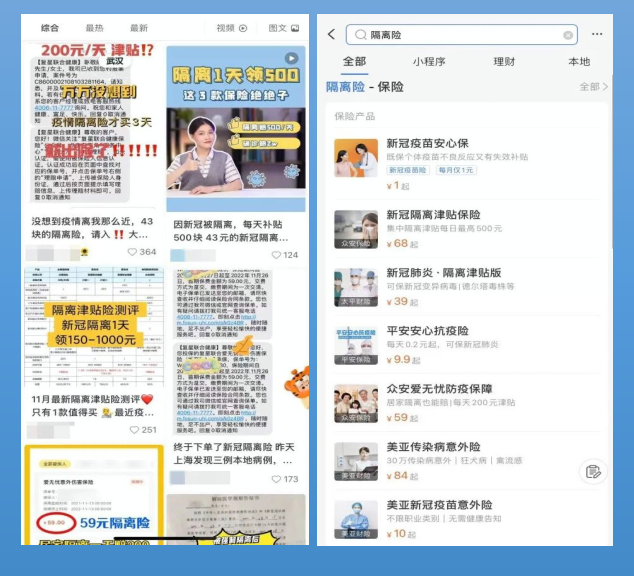Click the 保险产品 section label

pos(355,116)
